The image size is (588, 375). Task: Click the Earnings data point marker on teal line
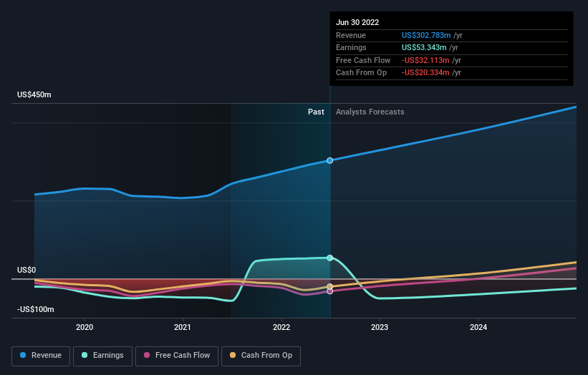point(329,258)
